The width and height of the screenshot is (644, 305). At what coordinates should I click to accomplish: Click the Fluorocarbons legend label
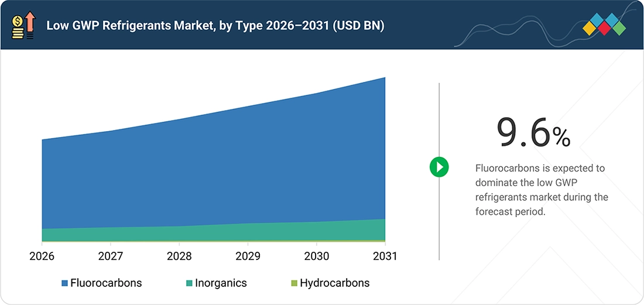pos(106,283)
